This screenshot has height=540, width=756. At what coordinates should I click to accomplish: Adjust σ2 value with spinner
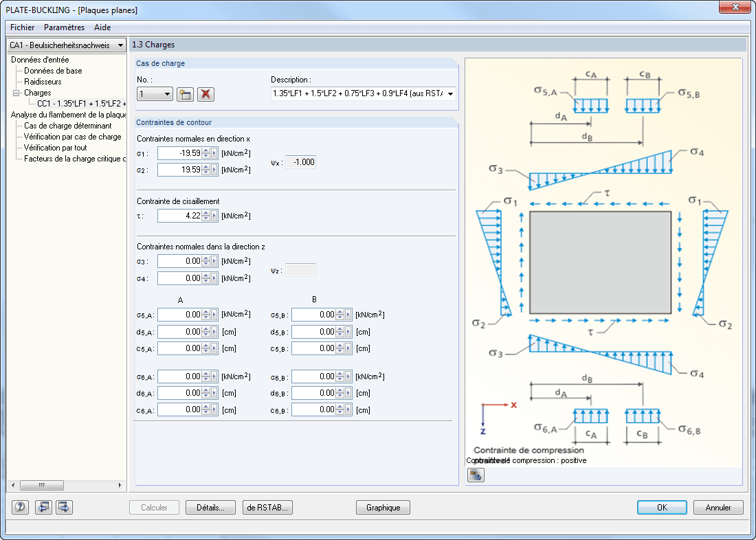click(x=206, y=170)
